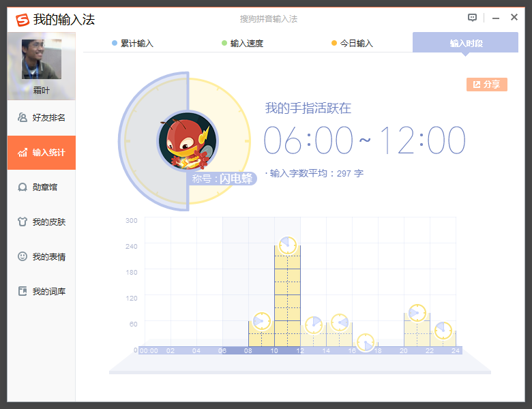Screen dimensions: 532x409
Task: Click the orange dot beside 今日输入
Action: click(x=334, y=43)
